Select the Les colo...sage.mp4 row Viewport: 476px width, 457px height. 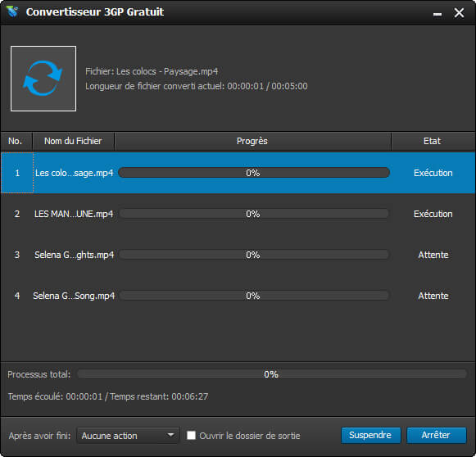(238, 173)
